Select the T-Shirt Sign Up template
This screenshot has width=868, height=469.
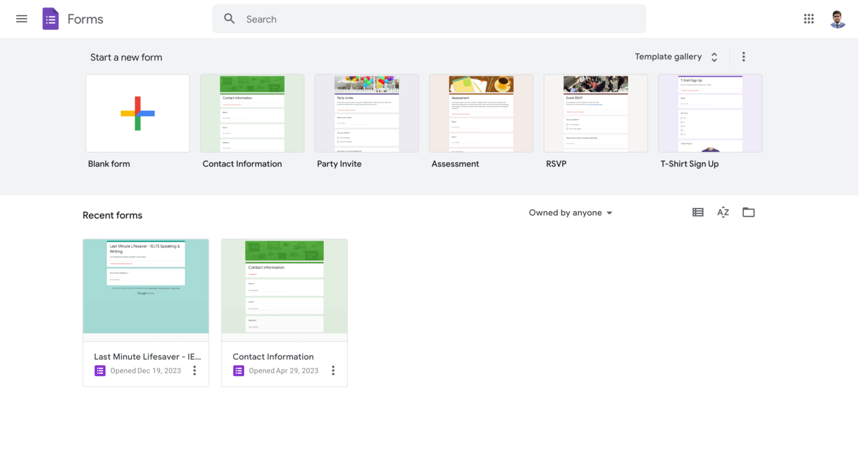pos(710,113)
